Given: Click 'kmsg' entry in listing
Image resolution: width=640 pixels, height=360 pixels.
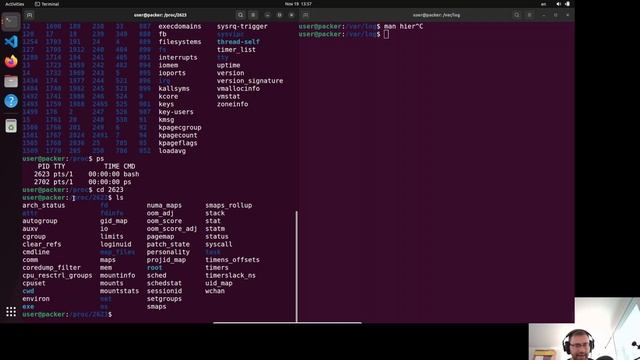Looking at the screenshot, I should point(166,120).
